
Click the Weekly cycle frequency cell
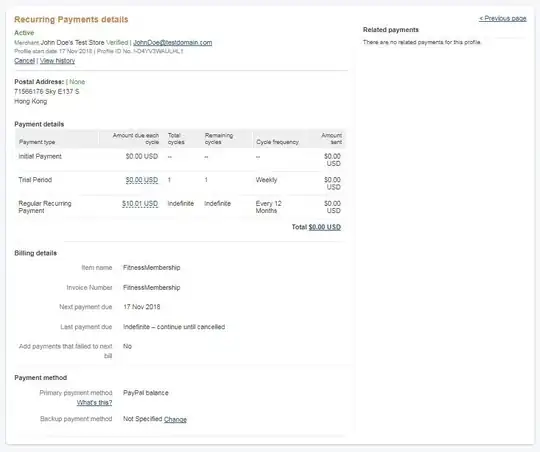pos(266,180)
